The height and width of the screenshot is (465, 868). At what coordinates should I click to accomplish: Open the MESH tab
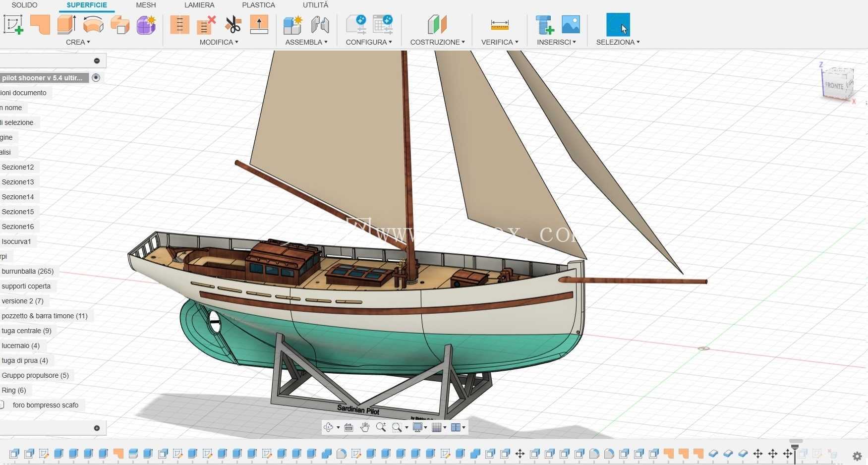146,5
